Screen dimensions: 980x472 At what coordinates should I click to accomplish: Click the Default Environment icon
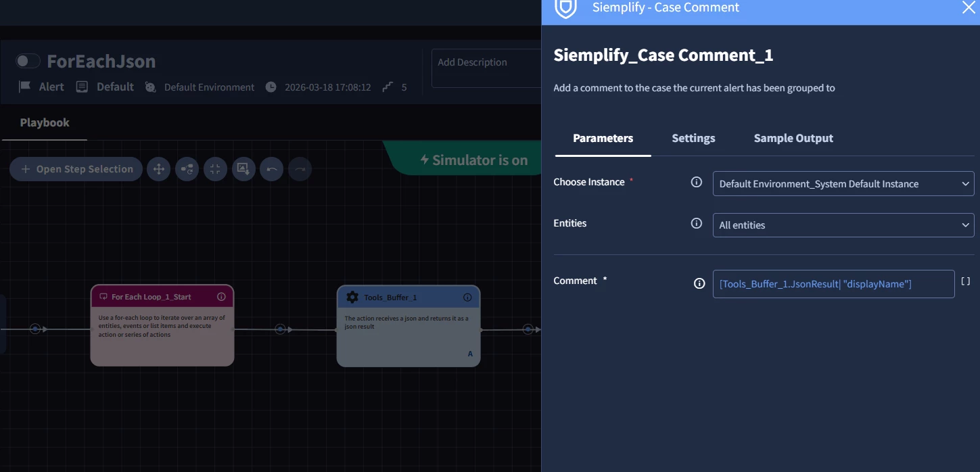(x=150, y=87)
